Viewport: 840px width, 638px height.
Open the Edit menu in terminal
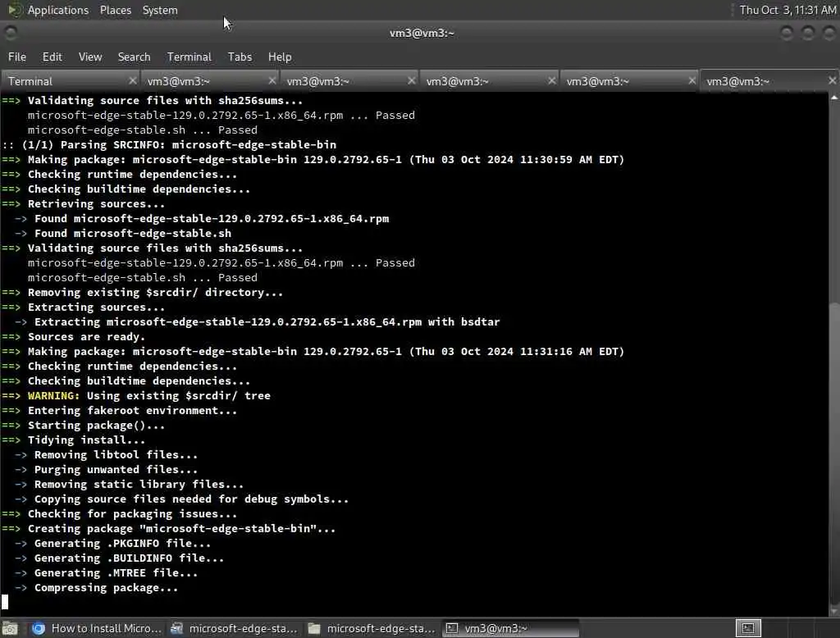(52, 57)
